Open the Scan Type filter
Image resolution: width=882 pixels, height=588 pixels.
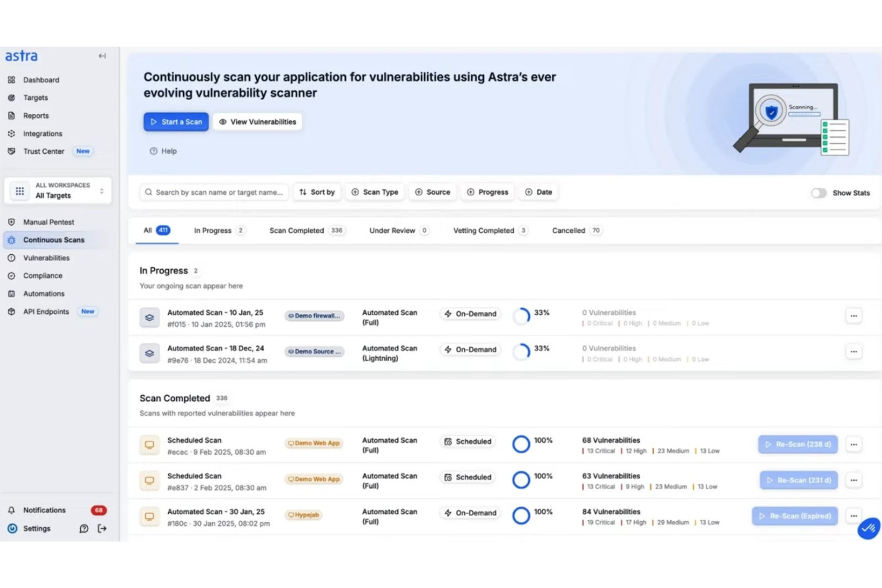coord(375,192)
